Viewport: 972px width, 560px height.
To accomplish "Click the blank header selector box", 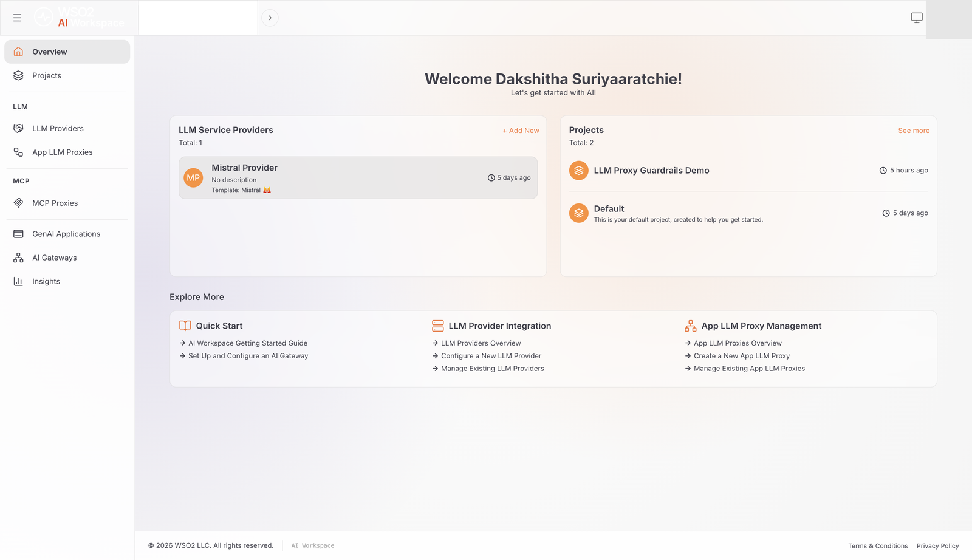I will click(198, 18).
